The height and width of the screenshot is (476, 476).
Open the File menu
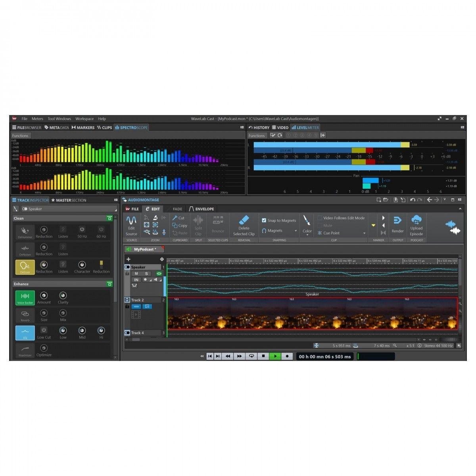click(x=24, y=119)
